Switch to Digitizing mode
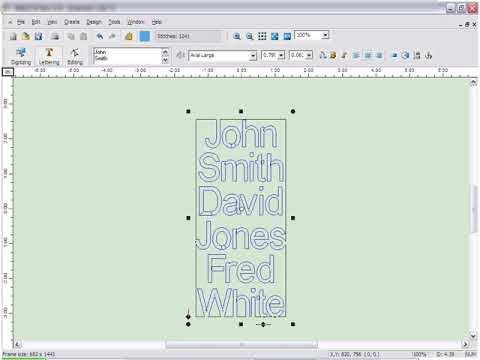 point(21,56)
